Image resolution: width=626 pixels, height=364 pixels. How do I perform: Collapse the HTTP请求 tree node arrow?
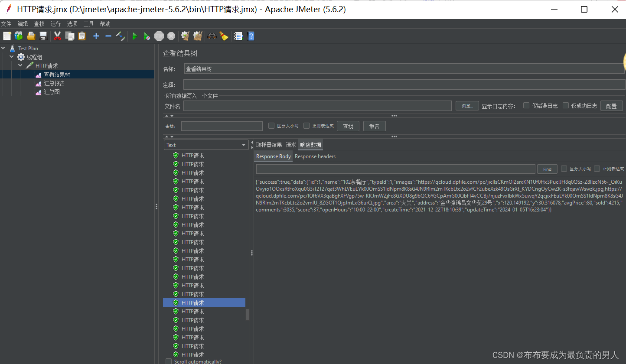click(20, 65)
